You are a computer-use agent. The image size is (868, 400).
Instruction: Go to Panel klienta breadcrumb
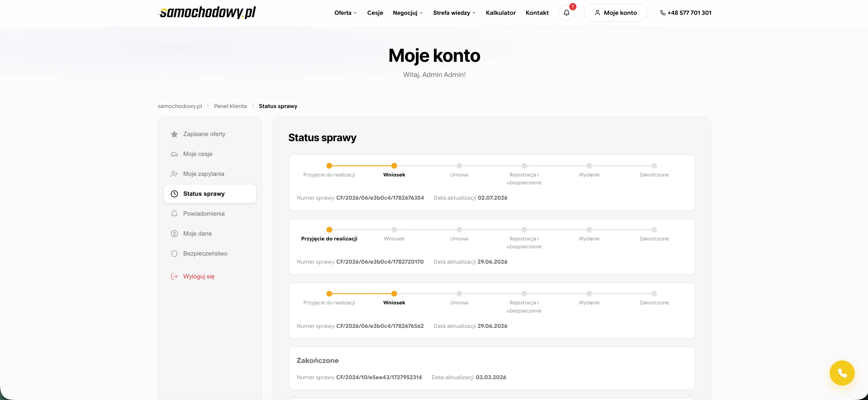coord(230,106)
